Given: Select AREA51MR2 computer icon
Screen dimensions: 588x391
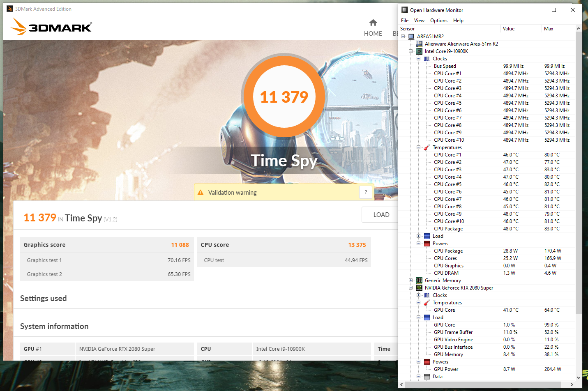Looking at the screenshot, I should 411,37.
